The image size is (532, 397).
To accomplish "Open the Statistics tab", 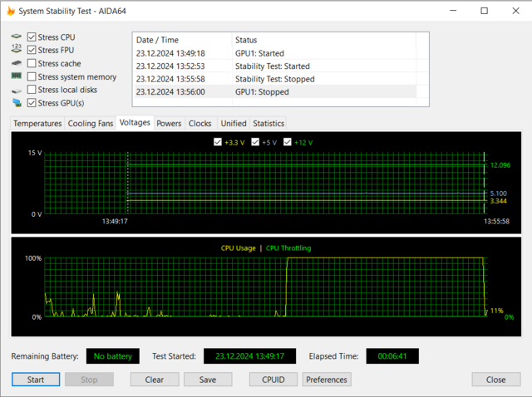I will pos(268,123).
